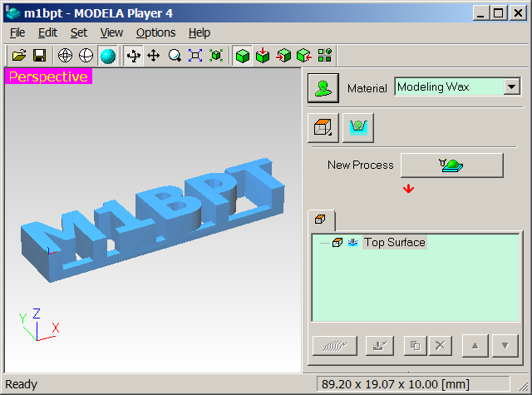This screenshot has width=532, height=395.
Task: Toggle the shaded cyan sphere rendering
Action: tap(107, 56)
